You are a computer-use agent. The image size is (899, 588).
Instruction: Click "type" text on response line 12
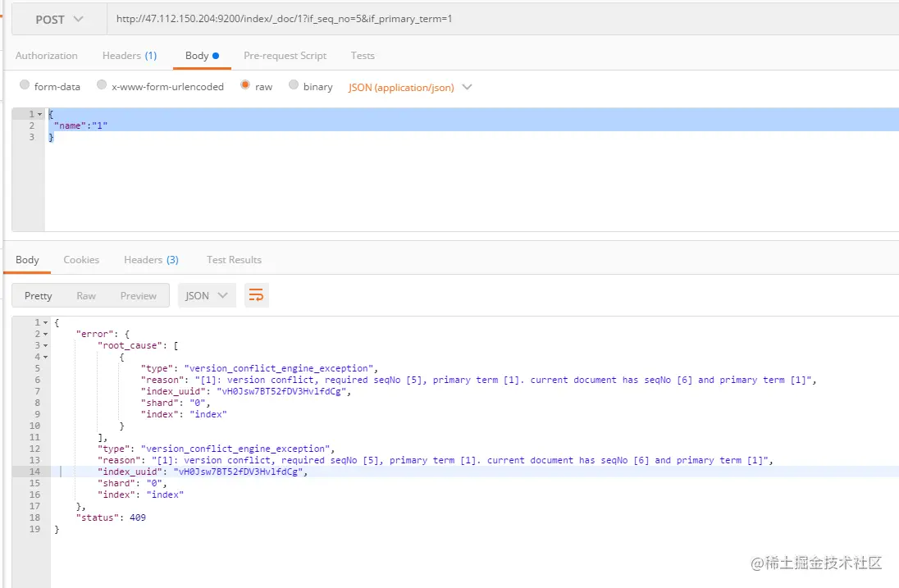click(216, 449)
